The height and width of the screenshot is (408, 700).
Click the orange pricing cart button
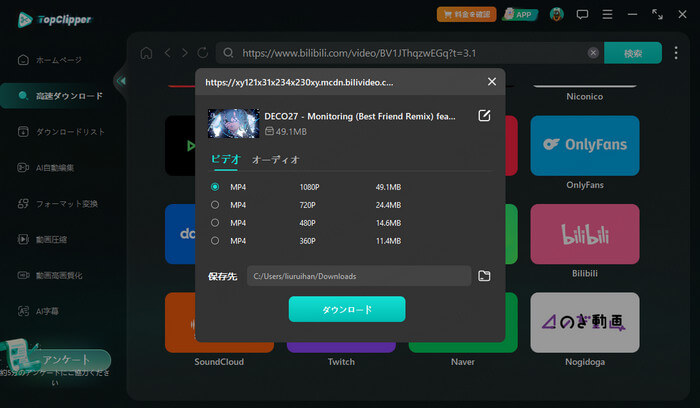[x=467, y=14]
